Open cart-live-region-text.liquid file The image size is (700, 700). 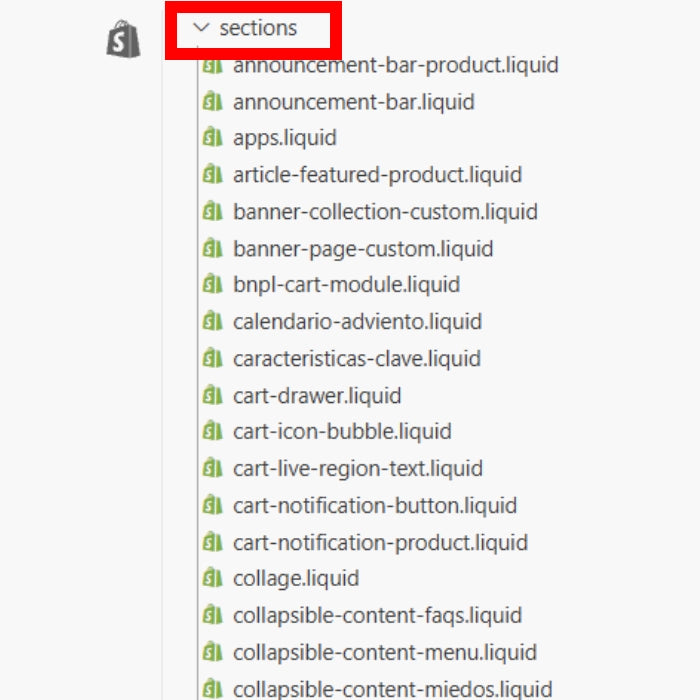point(358,469)
